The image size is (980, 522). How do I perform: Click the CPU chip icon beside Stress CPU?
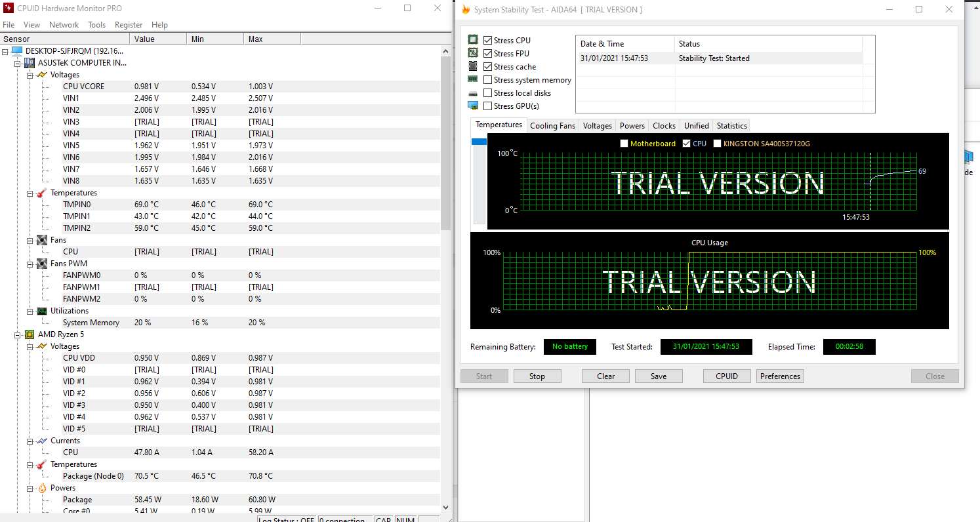pyautogui.click(x=473, y=40)
